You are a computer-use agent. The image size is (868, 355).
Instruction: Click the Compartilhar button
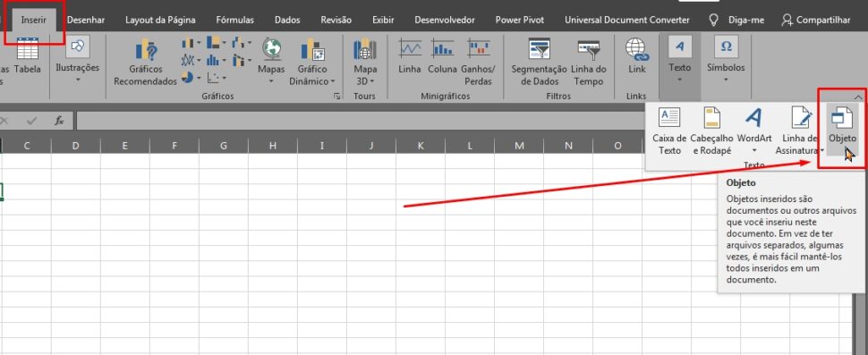816,20
